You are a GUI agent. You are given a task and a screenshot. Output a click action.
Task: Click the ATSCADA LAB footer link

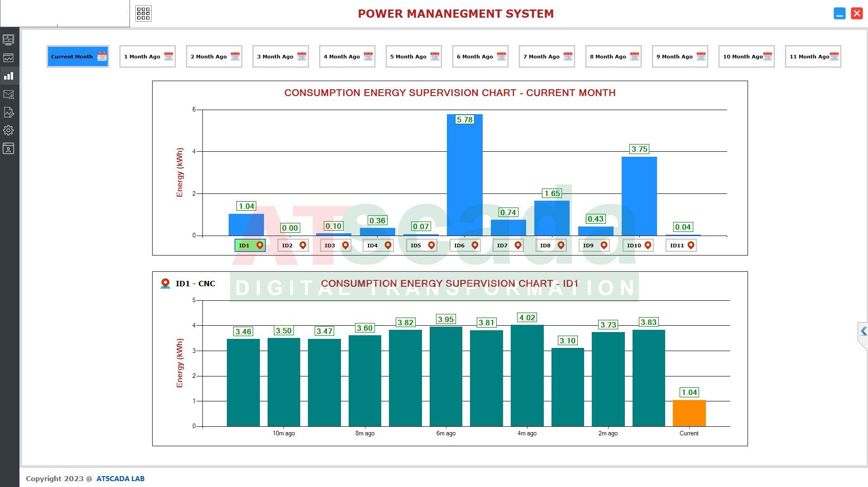point(120,479)
